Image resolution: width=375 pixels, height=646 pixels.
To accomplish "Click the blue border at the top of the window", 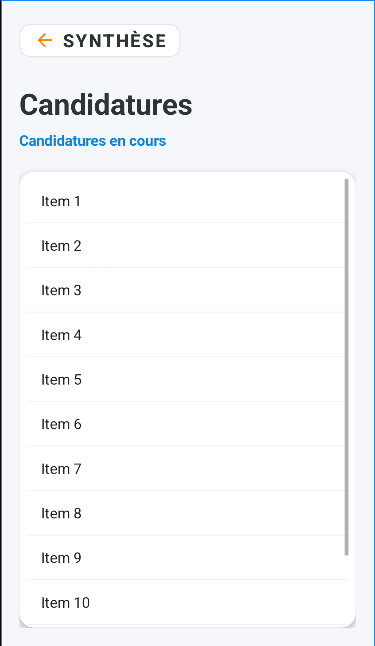I will point(188,1).
